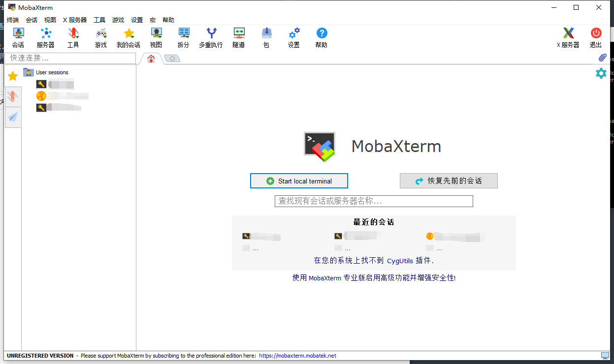
Task: Open the 多重执行 MultiExec icon
Action: pos(211,37)
